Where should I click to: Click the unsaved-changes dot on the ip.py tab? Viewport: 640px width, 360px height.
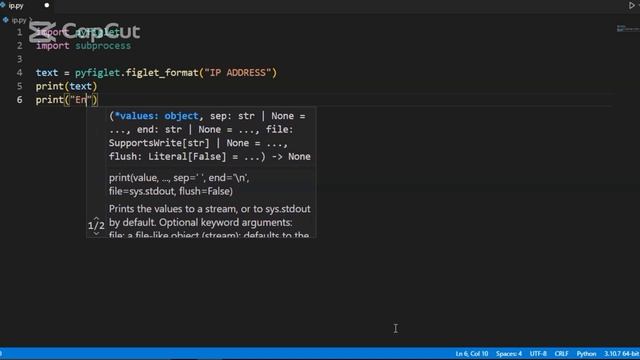point(47,5)
